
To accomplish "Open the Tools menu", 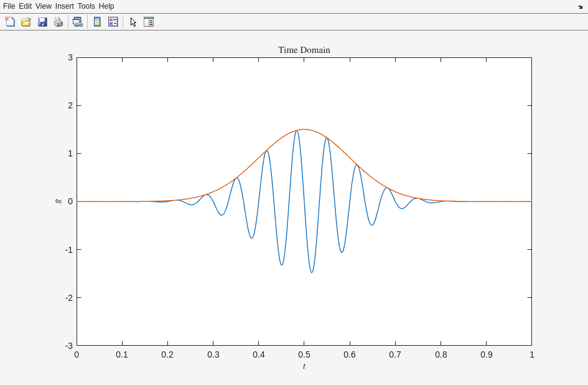I will [86, 6].
